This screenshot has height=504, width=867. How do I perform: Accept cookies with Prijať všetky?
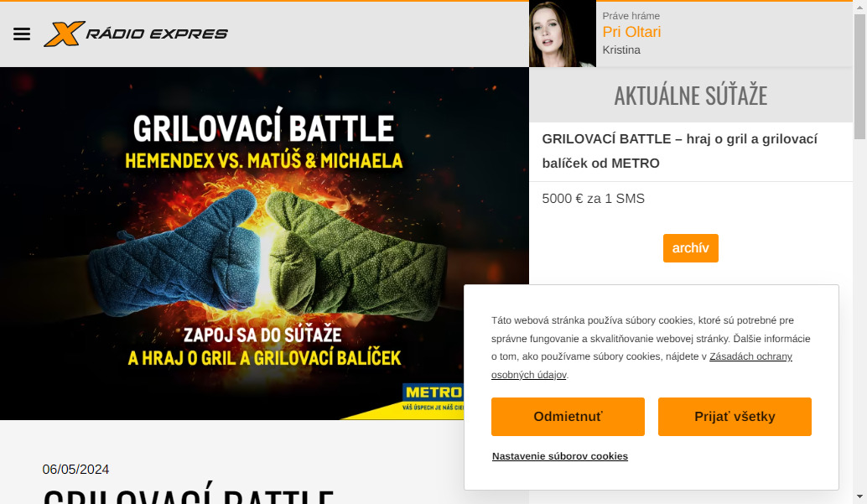735,417
